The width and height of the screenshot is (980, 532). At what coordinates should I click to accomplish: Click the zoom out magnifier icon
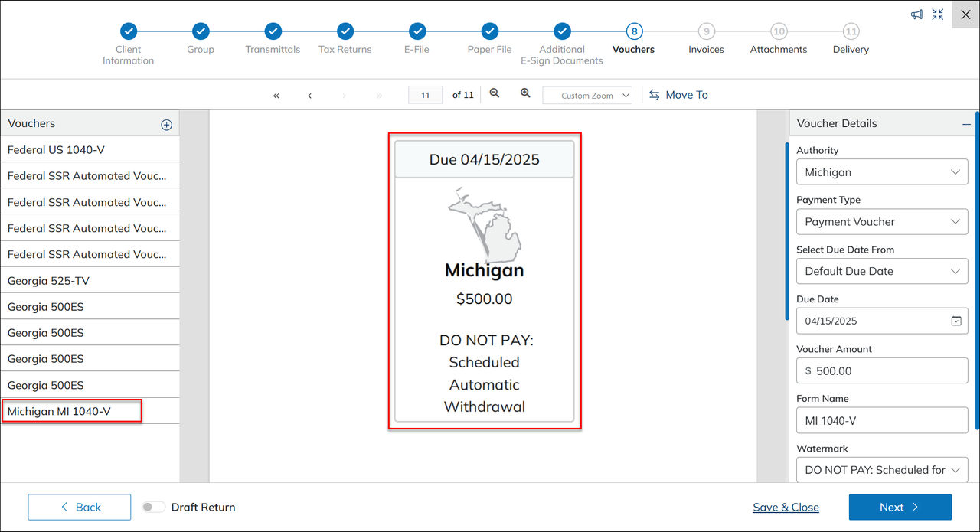495,93
